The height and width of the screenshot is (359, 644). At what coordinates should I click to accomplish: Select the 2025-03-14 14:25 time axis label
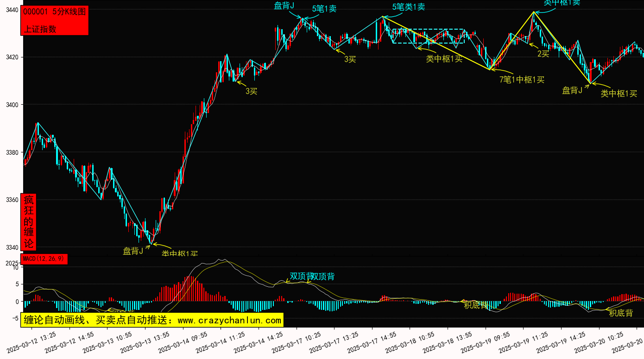(259, 342)
